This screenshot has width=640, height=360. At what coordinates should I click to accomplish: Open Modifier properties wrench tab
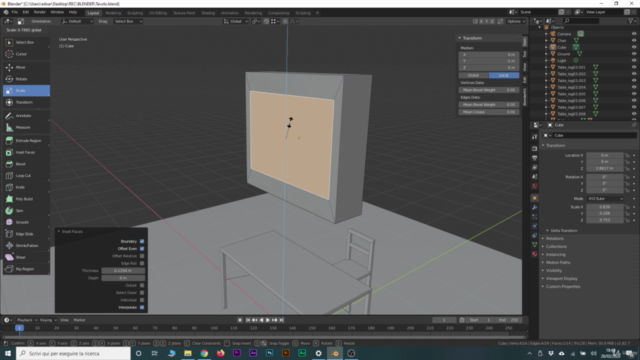tap(534, 207)
